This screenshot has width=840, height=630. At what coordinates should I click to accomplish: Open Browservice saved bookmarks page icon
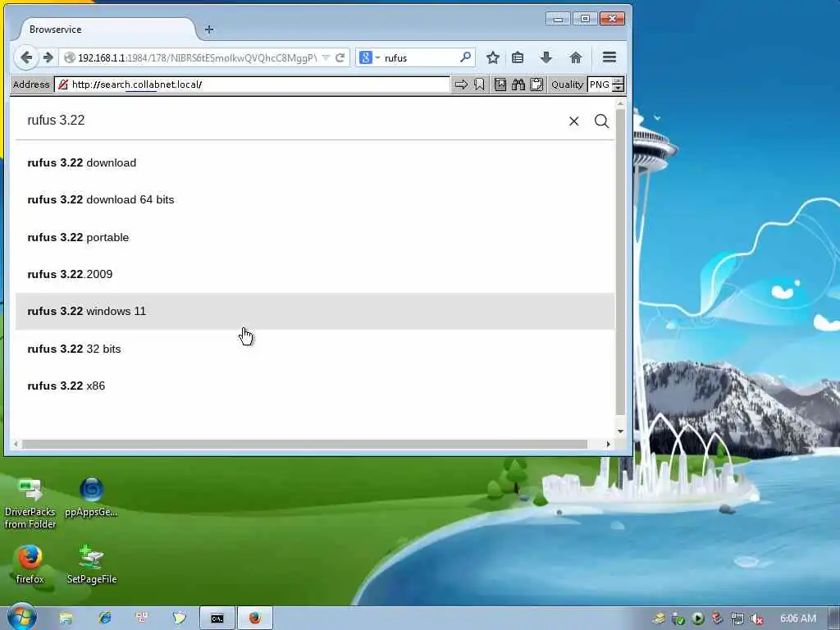pos(500,84)
